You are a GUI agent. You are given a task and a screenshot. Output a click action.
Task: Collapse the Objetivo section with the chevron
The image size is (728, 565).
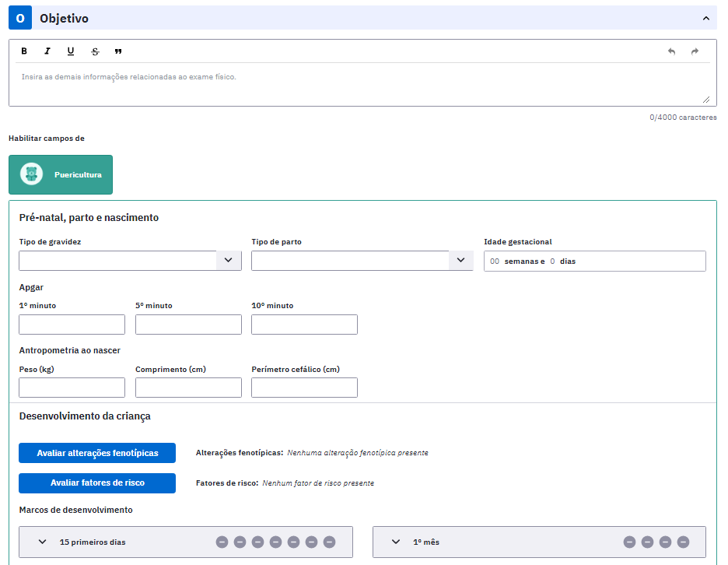coord(705,18)
